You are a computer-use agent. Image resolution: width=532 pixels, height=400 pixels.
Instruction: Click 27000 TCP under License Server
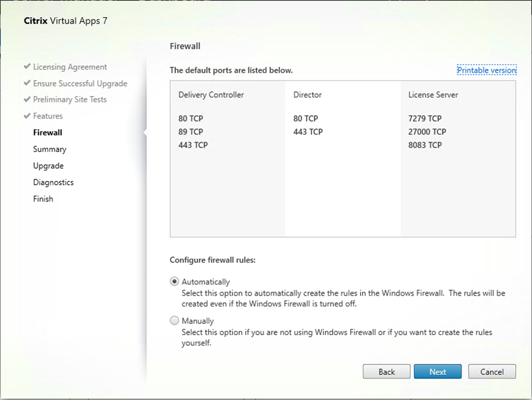coord(427,131)
